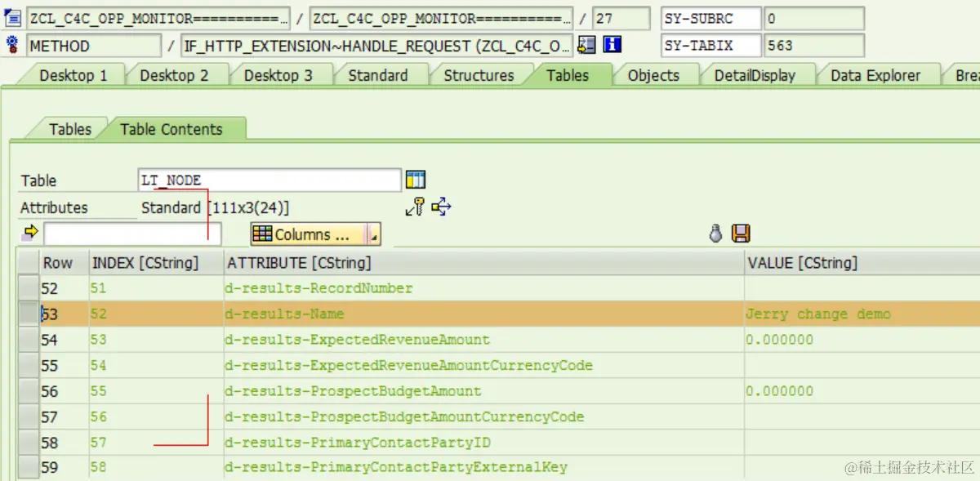Open the DetailDisplay tab
The image size is (980, 481).
(755, 75)
